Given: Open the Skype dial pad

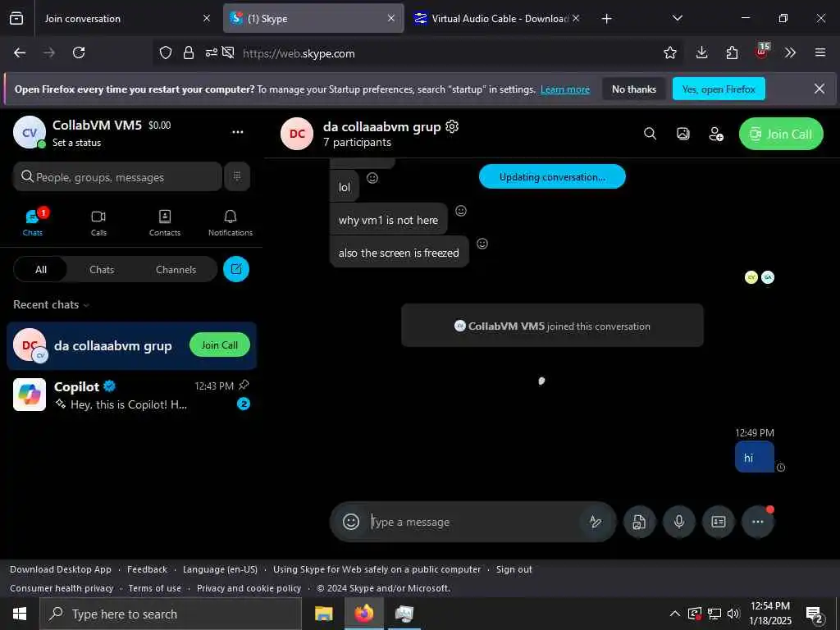Looking at the screenshot, I should (x=237, y=176).
